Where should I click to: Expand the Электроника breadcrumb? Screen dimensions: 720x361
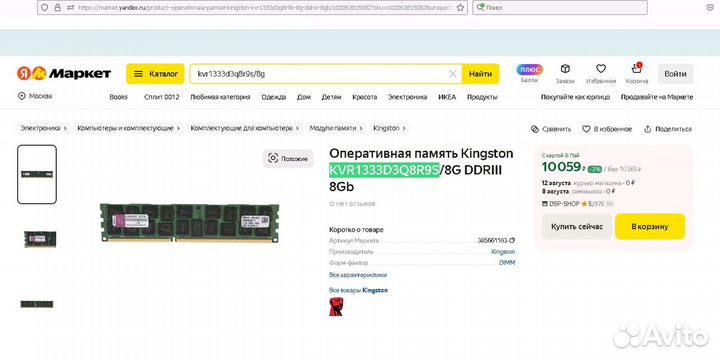43,128
